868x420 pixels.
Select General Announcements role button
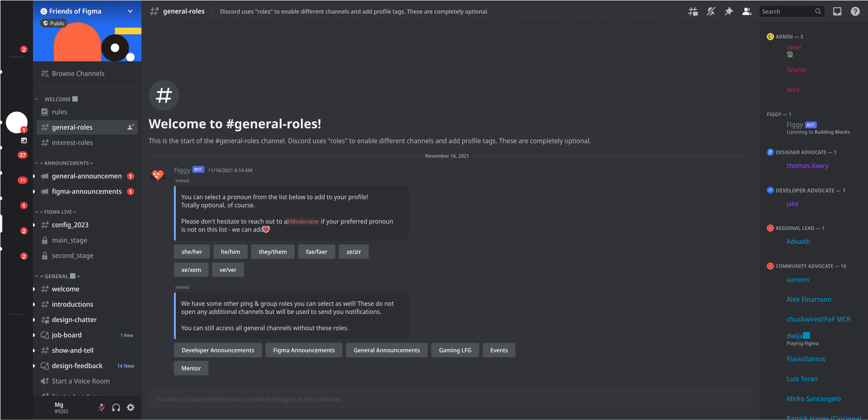click(387, 350)
